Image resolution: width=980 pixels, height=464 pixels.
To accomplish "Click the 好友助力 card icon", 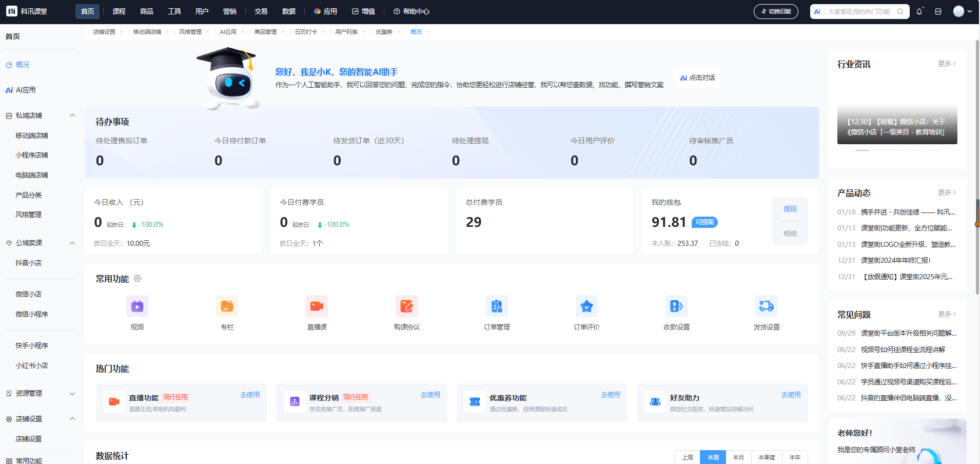I will point(655,401).
